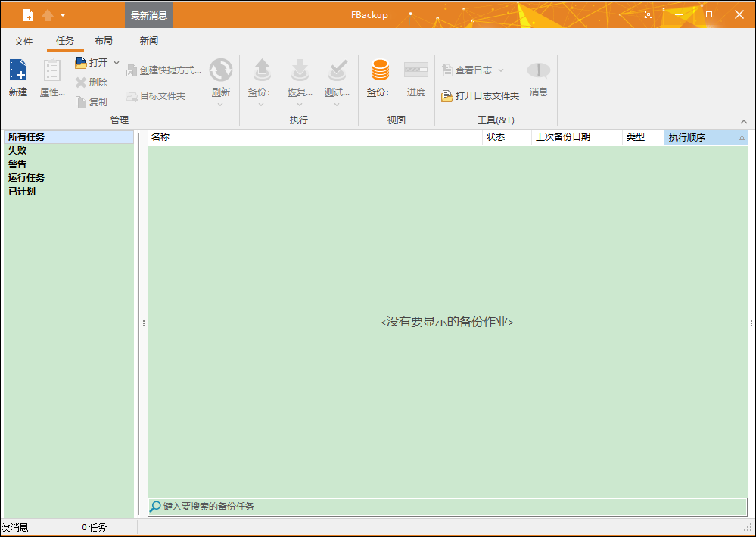The width and height of the screenshot is (756, 537).
Task: Open the 目标文件夹 destination folder icon
Action: click(132, 96)
